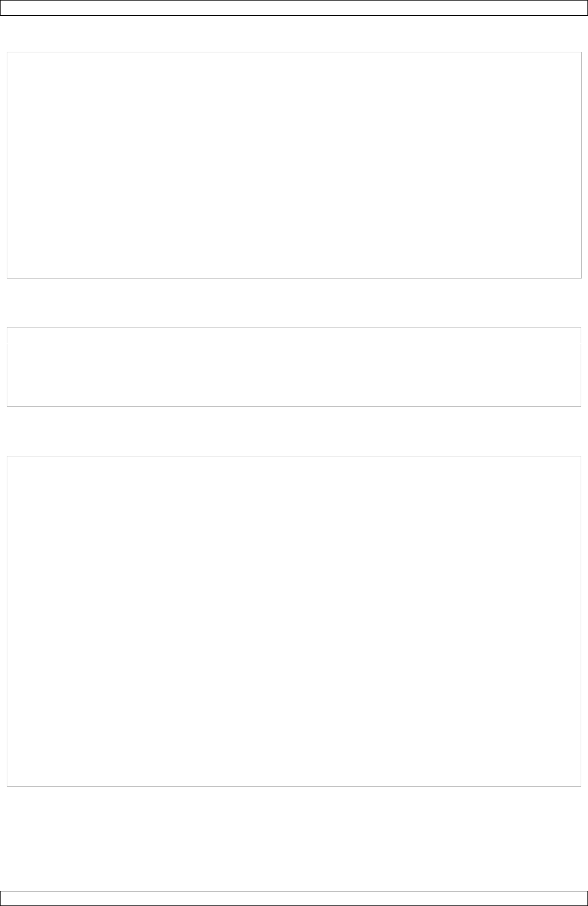Click inside the short middle gray-bordered box
Screen dimensions: 588x906
point(294,366)
